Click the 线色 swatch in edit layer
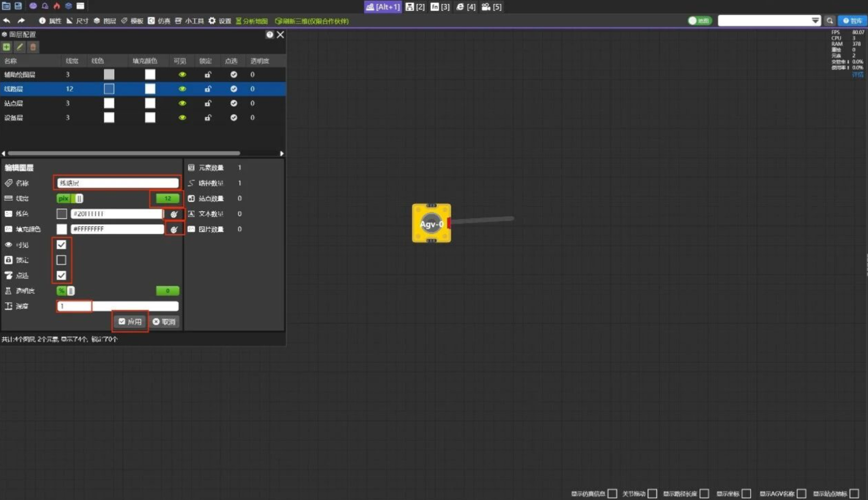Viewport: 868px width, 500px height. 62,214
